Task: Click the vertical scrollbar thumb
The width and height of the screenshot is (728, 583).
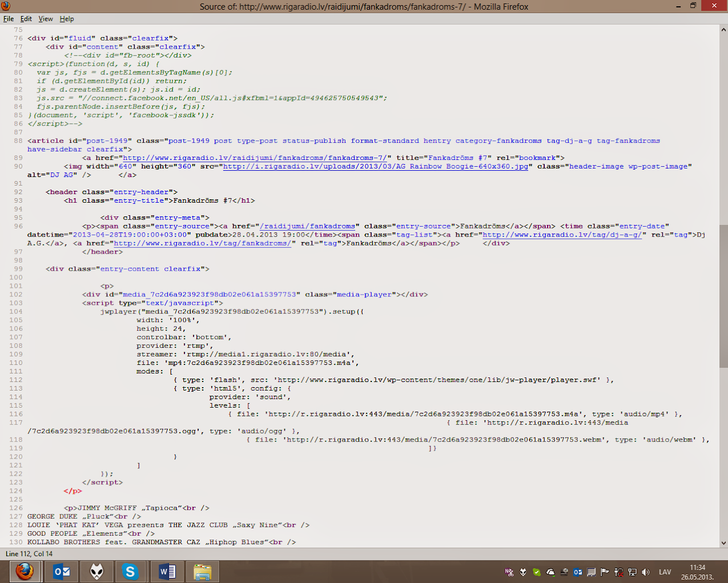Action: pos(723,296)
